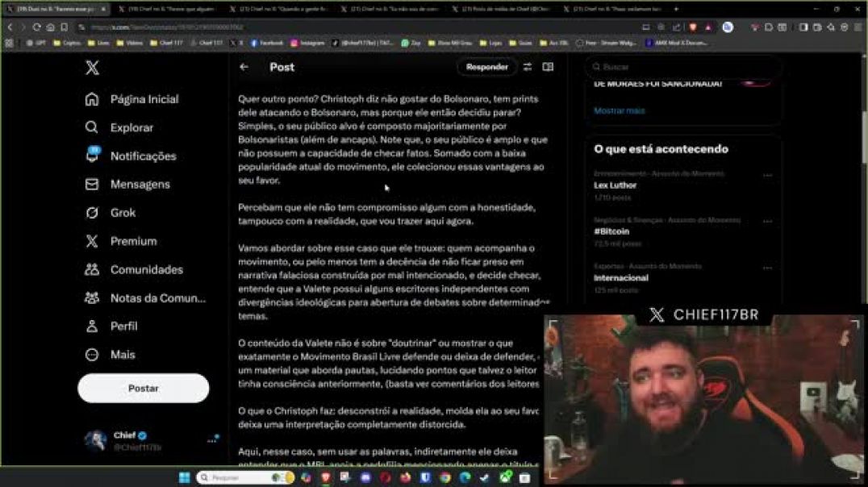Expand the Mais menu in sidebar
Screen dimensions: 868x487
click(93, 355)
